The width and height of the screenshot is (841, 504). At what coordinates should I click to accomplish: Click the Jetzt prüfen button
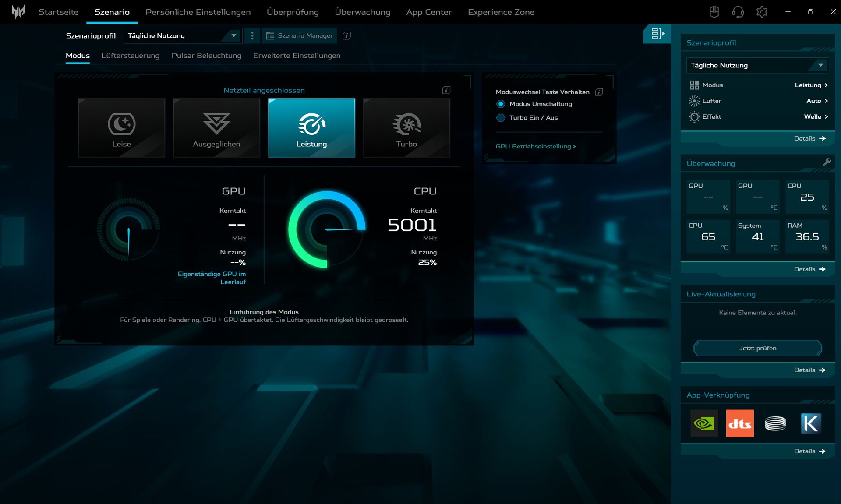click(757, 348)
